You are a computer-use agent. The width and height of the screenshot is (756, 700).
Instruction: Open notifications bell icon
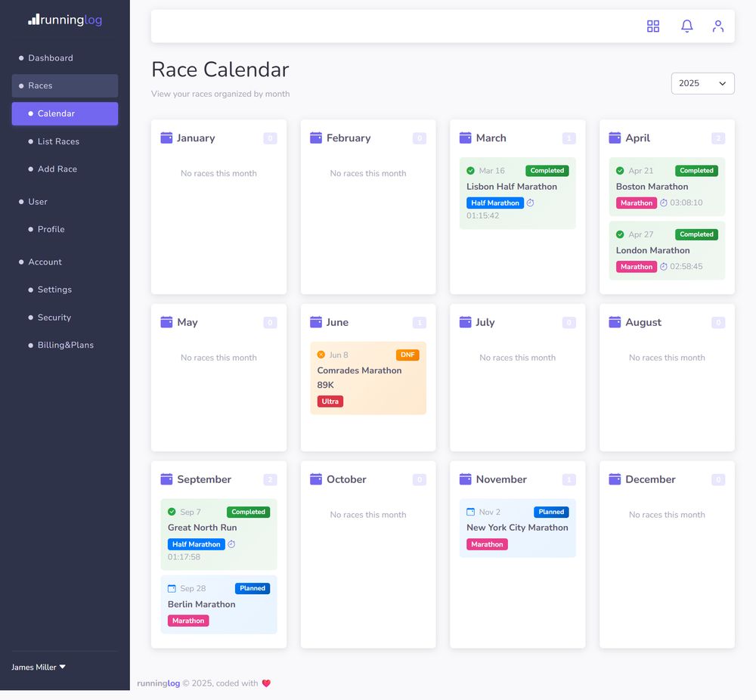coord(686,26)
